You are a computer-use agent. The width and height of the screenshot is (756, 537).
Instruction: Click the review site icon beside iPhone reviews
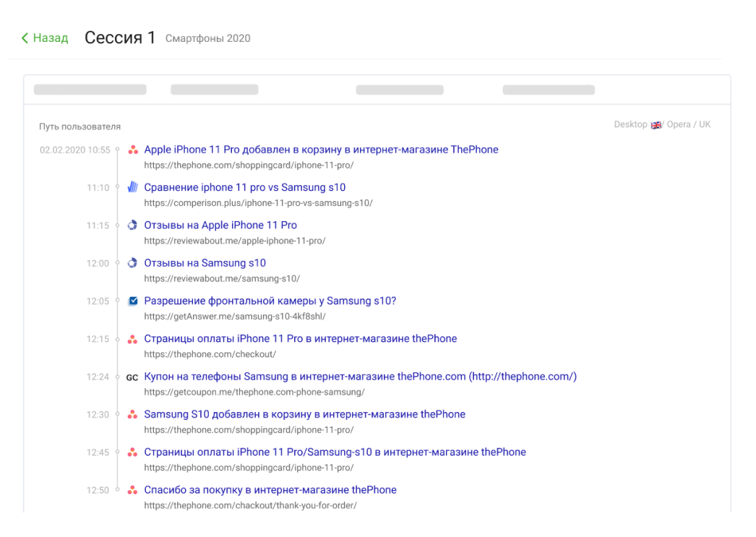[132, 225]
